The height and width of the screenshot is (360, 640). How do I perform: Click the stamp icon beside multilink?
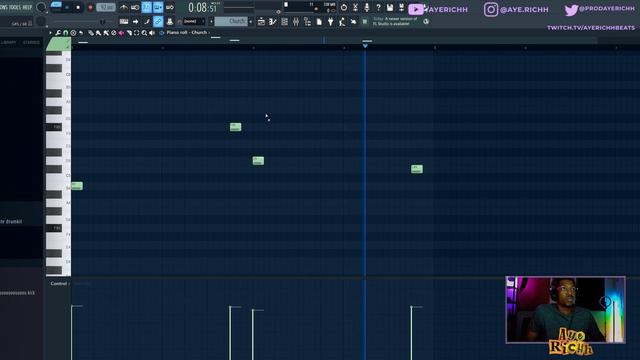coord(169,22)
